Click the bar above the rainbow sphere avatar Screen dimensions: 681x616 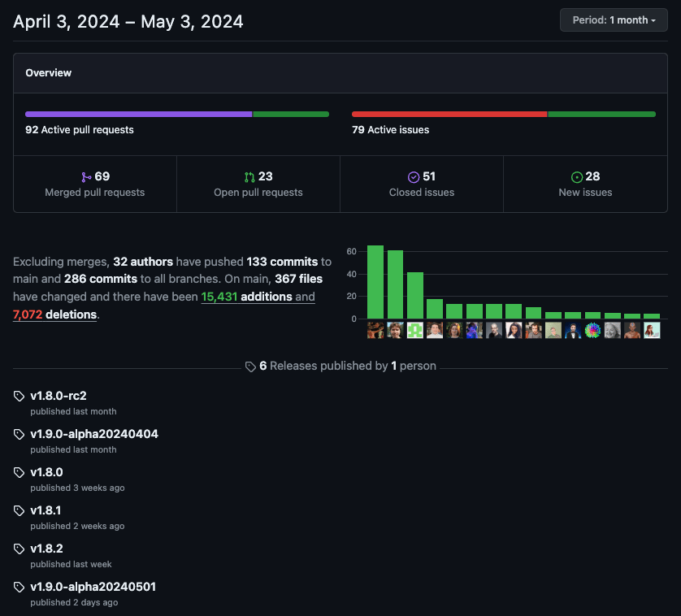tap(593, 315)
